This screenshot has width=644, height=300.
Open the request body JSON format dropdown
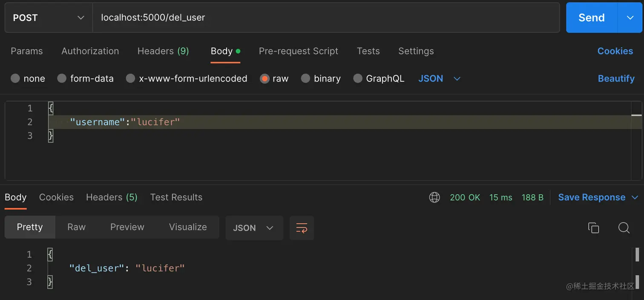pyautogui.click(x=440, y=78)
